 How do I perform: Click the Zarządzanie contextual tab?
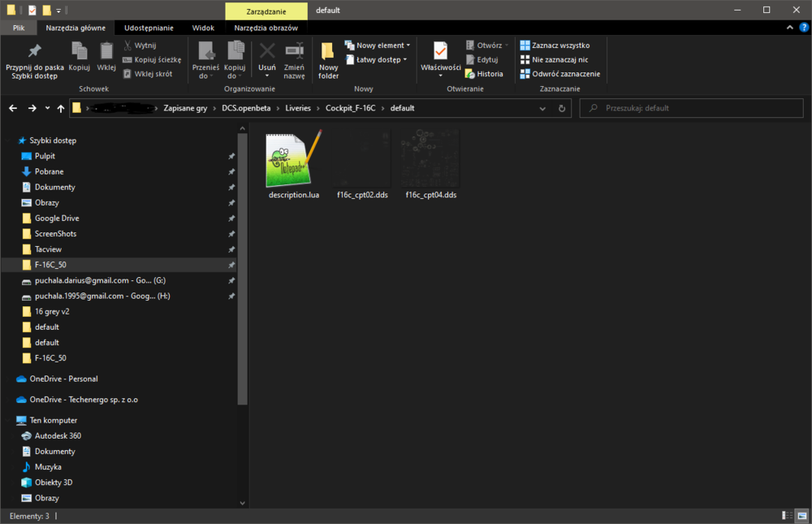[266, 11]
